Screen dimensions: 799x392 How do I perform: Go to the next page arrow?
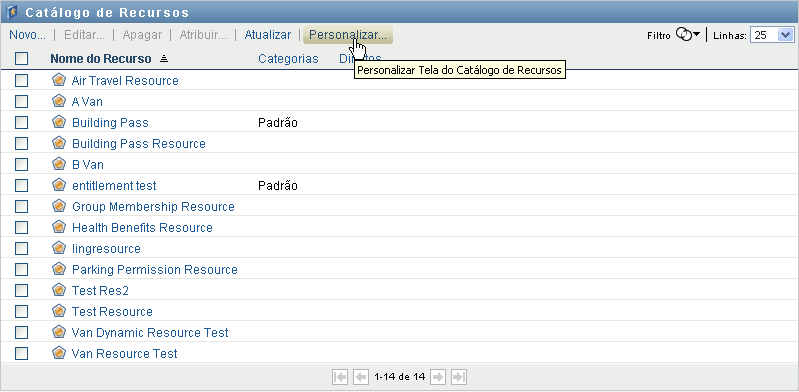[438, 377]
